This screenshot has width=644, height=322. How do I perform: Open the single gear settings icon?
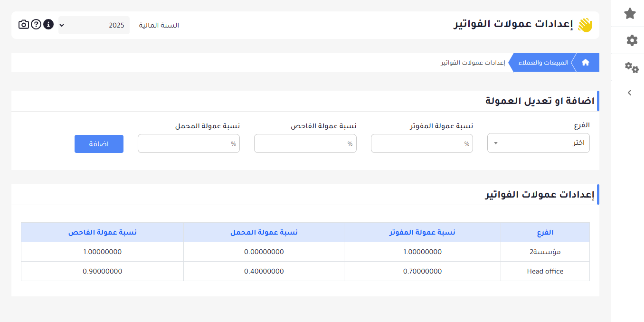click(x=632, y=40)
